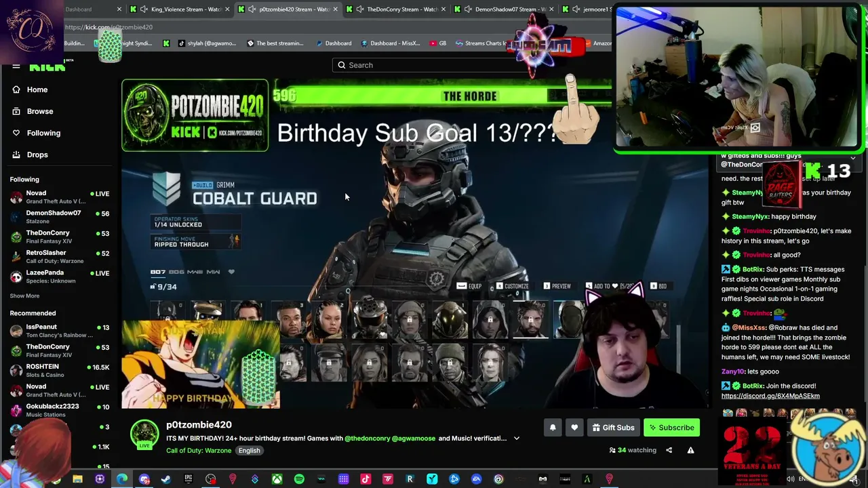The height and width of the screenshot is (488, 868).
Task: Focus the Kick search field
Action: pyautogui.click(x=434, y=65)
